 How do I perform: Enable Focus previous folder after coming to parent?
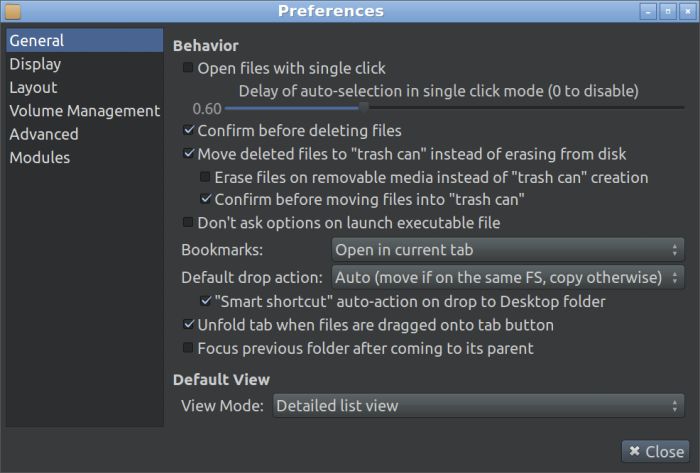tap(188, 349)
